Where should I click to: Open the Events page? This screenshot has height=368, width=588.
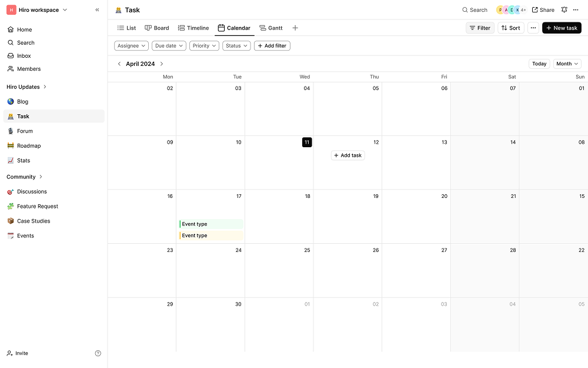[x=54, y=236]
